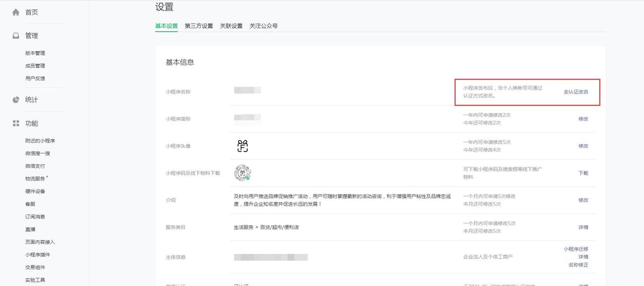Click the inbox icon beside 管理

16,36
